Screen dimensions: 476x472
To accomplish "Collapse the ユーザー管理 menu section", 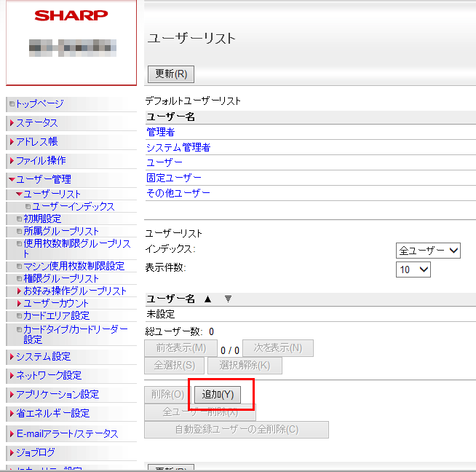I will pos(44,179).
